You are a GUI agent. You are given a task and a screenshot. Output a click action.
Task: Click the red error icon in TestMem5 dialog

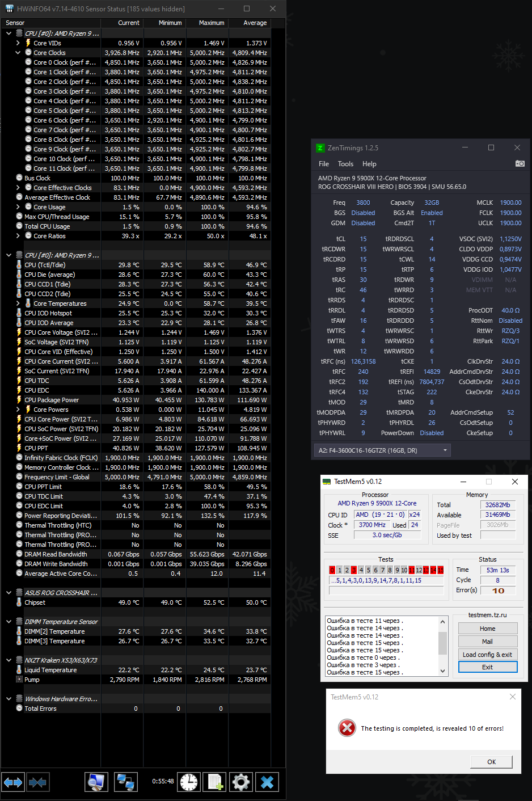[x=347, y=728]
